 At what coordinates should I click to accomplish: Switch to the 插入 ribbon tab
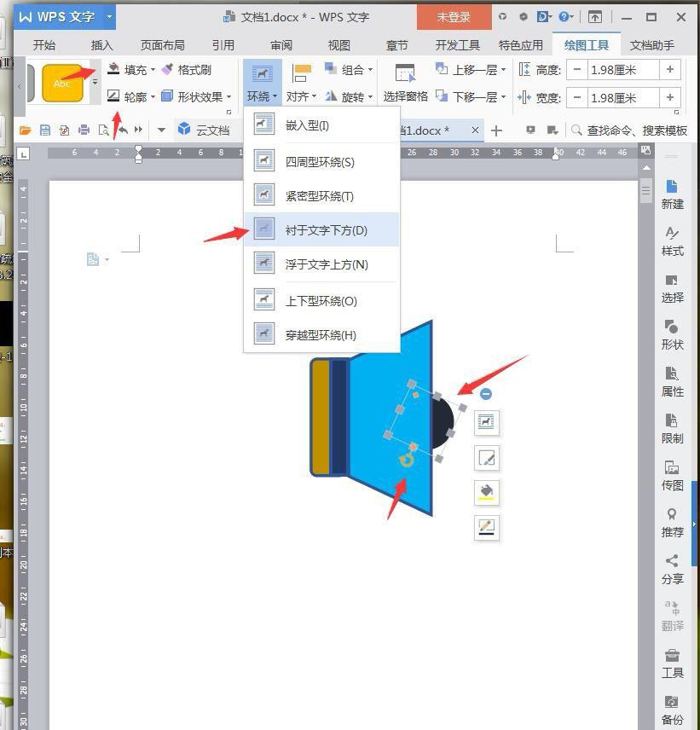click(101, 45)
